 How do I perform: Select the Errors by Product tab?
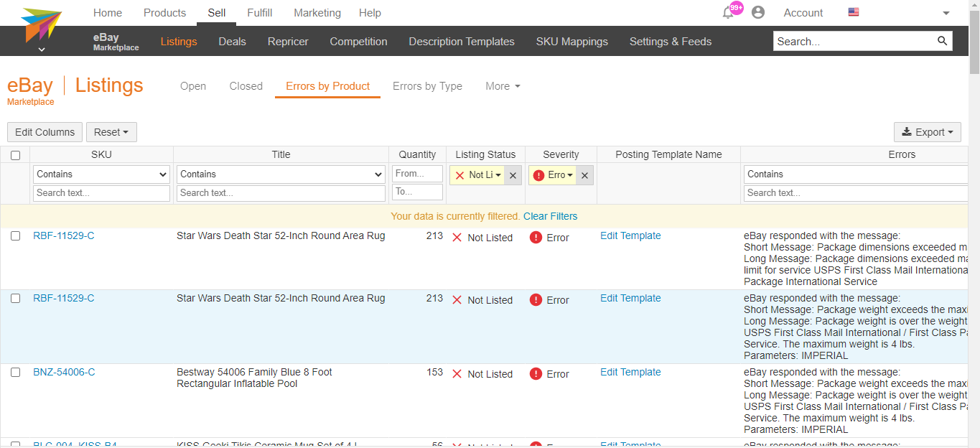point(328,86)
